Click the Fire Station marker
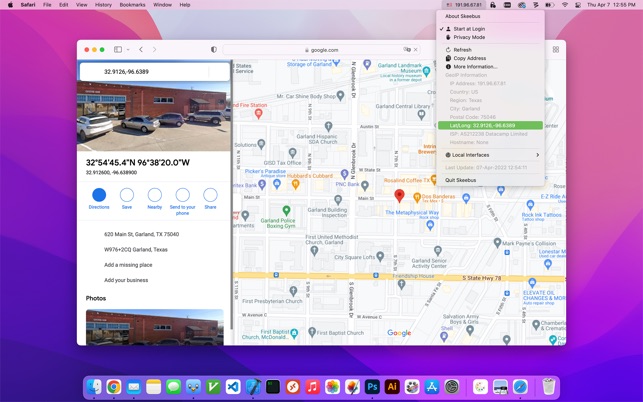This screenshot has height=402, width=643. pos(258,114)
